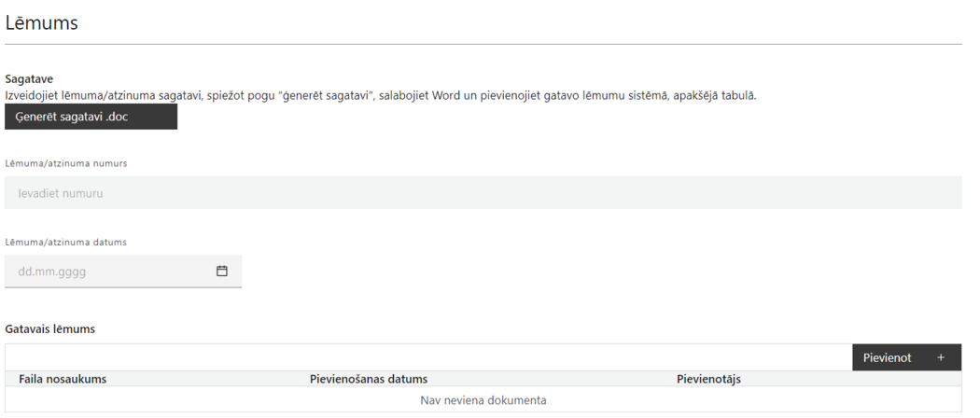
Task: Sort by Pievienotājs column header
Action: coord(708,379)
